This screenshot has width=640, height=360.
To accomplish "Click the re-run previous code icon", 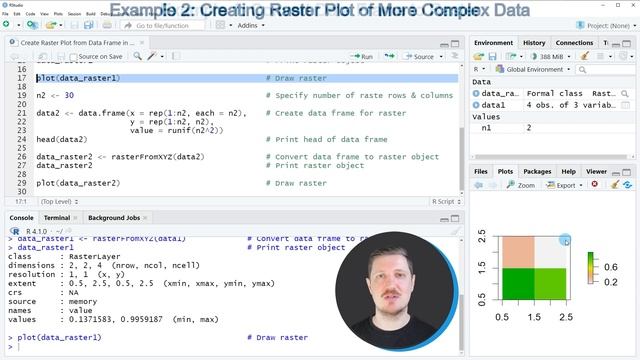I will pos(389,56).
